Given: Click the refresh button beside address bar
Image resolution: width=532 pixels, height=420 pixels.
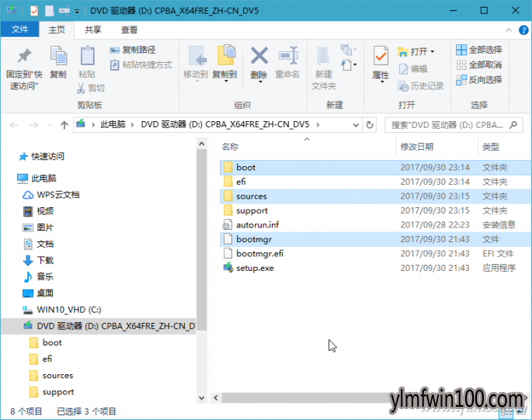Looking at the screenshot, I should pyautogui.click(x=370, y=125).
